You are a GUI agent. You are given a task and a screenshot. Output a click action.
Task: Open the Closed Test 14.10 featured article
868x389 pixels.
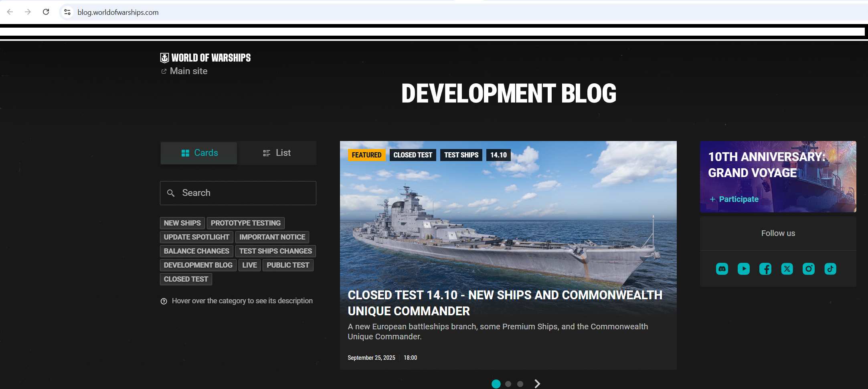pos(504,302)
